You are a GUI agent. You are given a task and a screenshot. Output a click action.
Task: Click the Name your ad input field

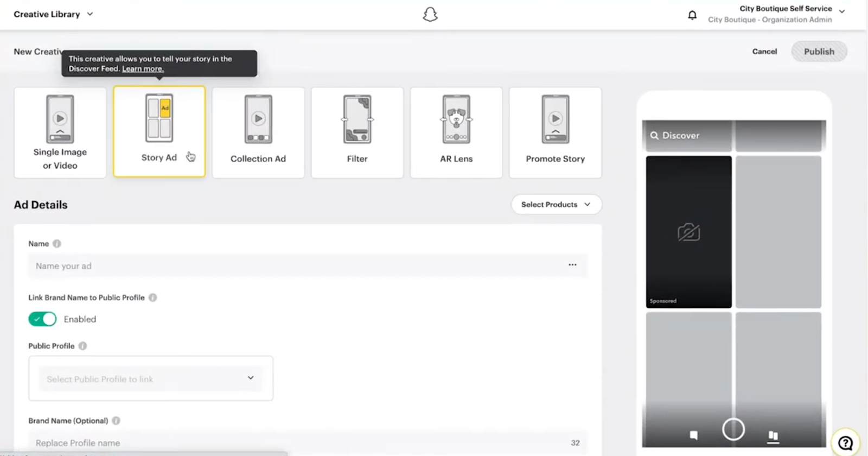(x=308, y=266)
